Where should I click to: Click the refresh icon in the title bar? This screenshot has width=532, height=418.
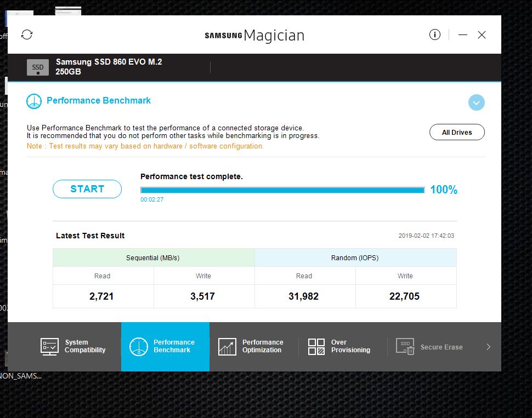[27, 35]
